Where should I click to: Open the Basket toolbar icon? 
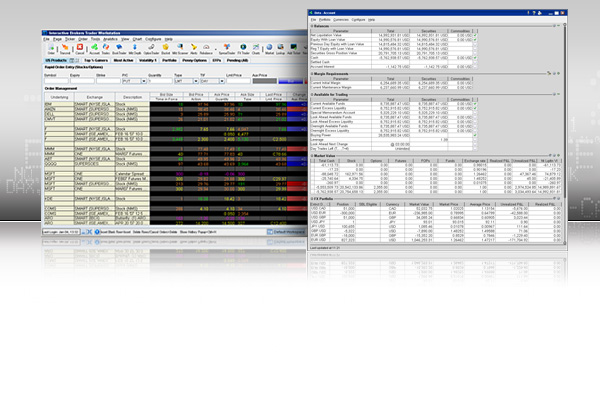pyautogui.click(x=166, y=47)
